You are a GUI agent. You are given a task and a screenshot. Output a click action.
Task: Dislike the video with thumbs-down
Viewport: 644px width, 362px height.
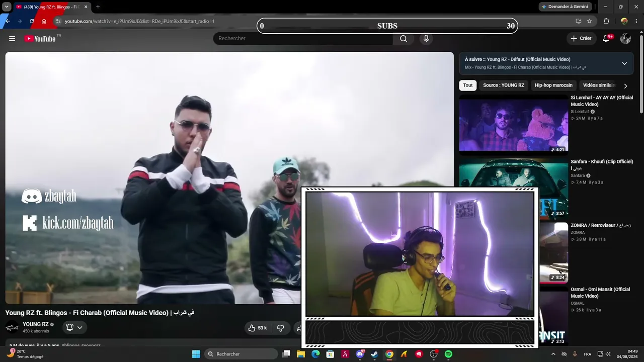click(x=281, y=328)
